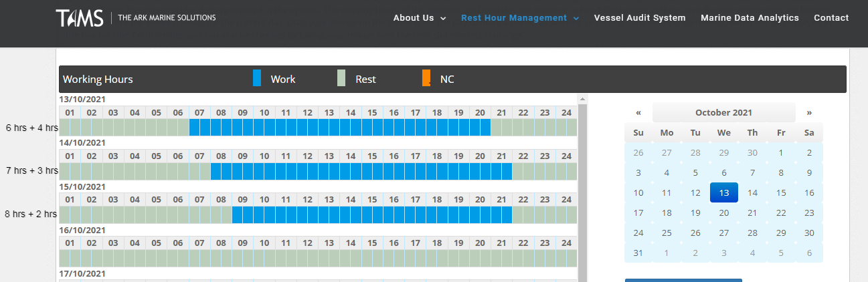Select October 13 in the calendar

point(723,192)
